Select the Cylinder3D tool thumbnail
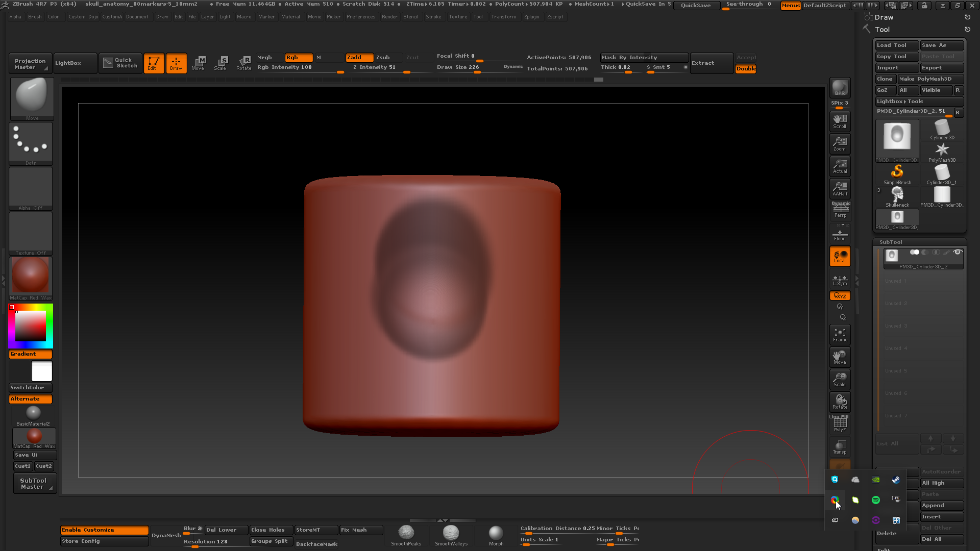 point(942,130)
